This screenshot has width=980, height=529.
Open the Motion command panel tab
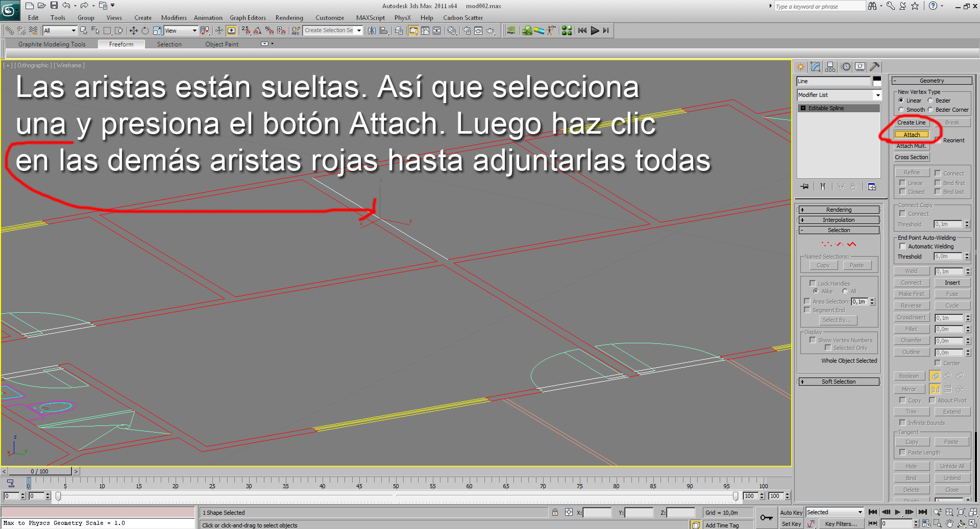pos(846,67)
